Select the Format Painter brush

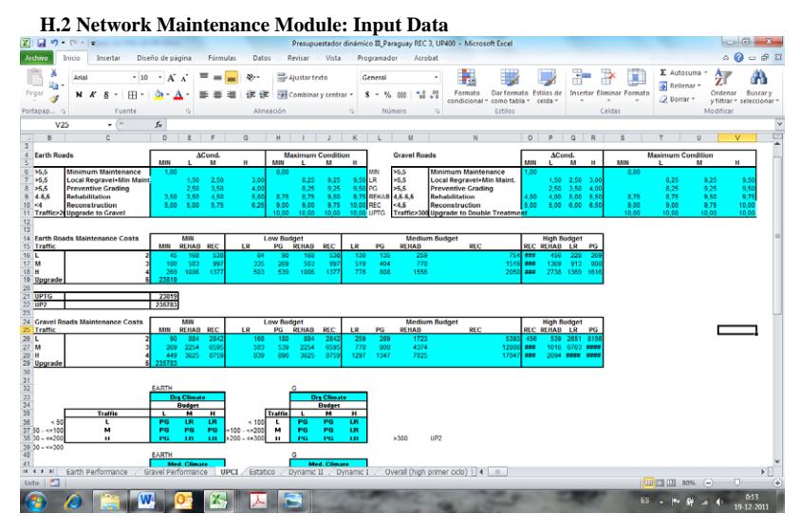[x=53, y=99]
